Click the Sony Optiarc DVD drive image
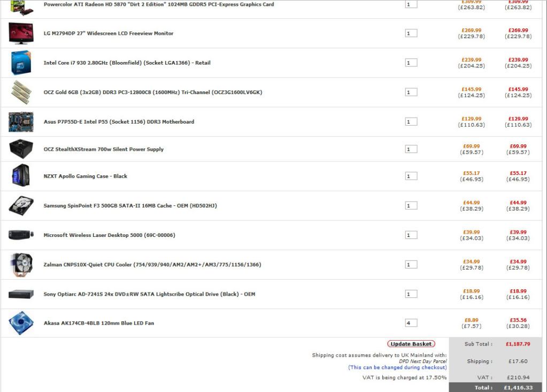The width and height of the screenshot is (547, 392). (x=21, y=294)
